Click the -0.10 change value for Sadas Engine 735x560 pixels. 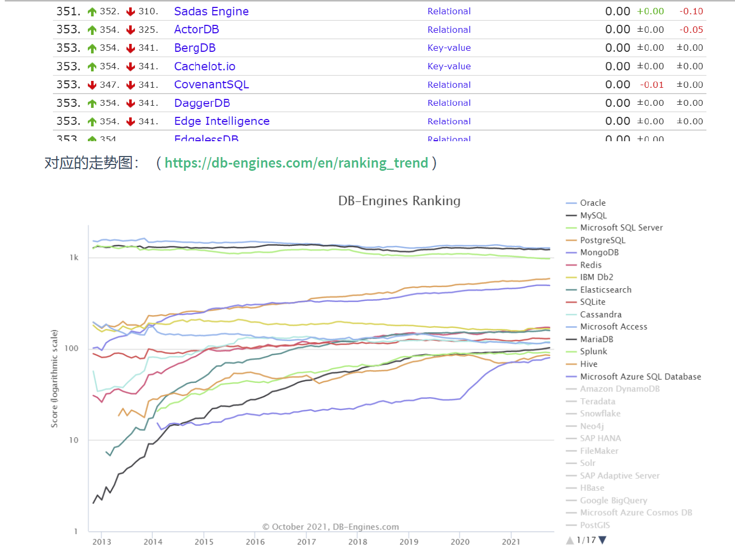pyautogui.click(x=691, y=11)
